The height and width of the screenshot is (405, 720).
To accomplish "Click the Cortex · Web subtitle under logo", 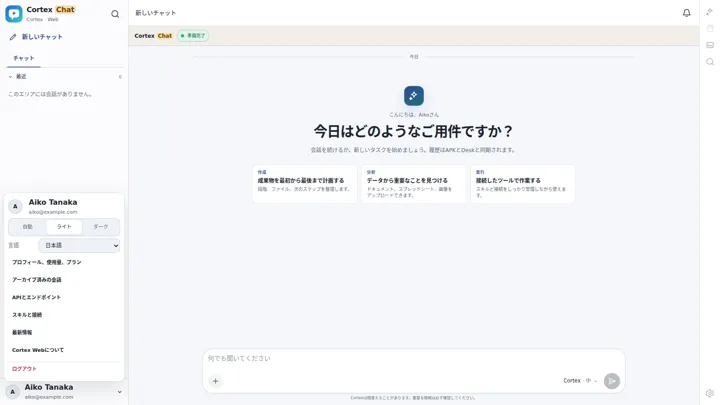I will (42, 19).
